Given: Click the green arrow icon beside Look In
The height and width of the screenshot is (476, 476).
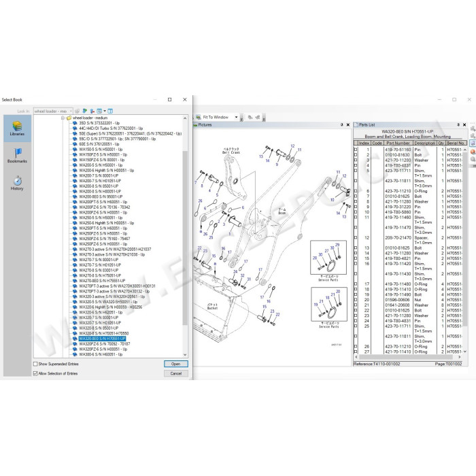Looking at the screenshot, I should pos(85,111).
